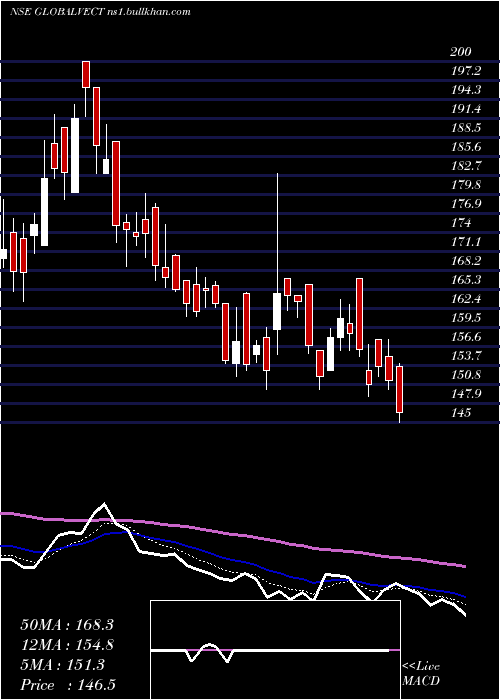Click the Price : 146.5 readout
This screenshot has width=500, height=700.
70,685
